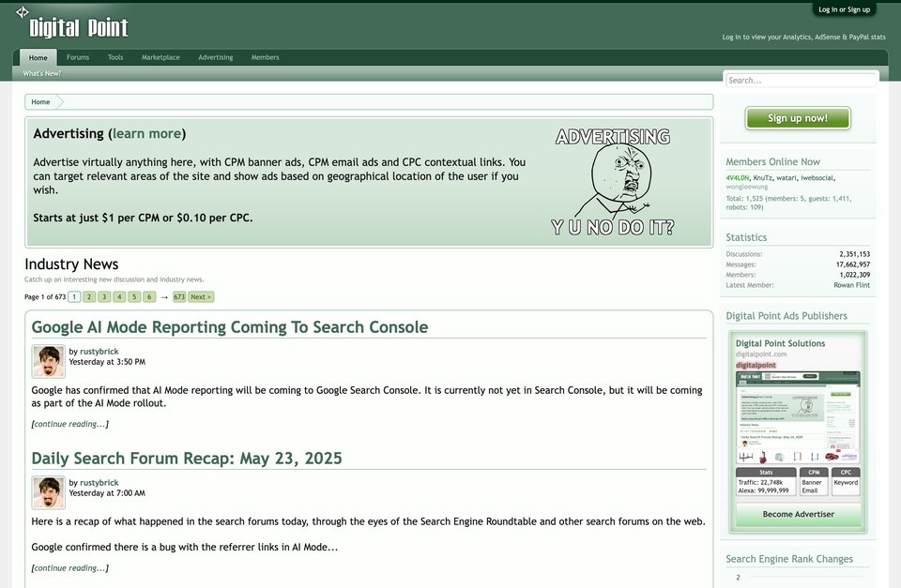Click the What's New? sub-navigation link
This screenshot has height=588, width=901.
[x=42, y=73]
